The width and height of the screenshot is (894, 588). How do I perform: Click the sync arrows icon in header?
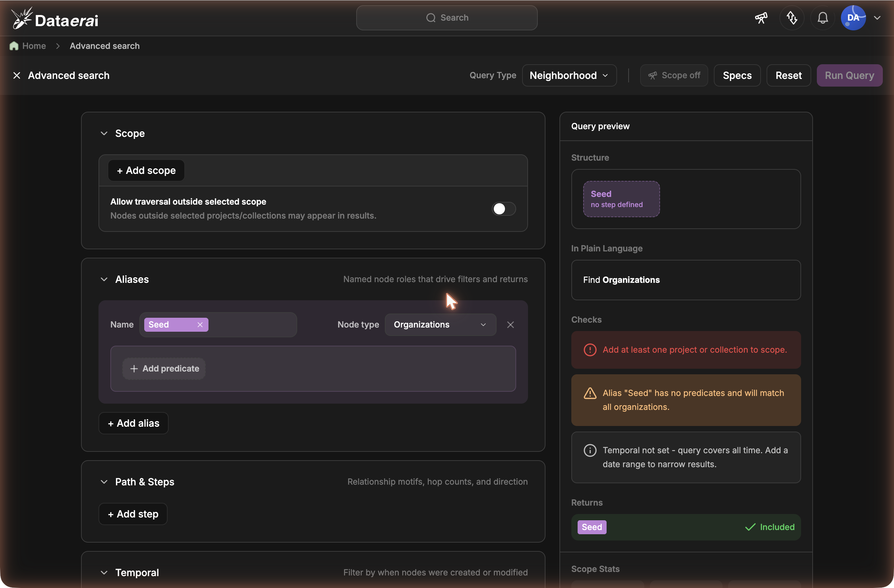792,18
